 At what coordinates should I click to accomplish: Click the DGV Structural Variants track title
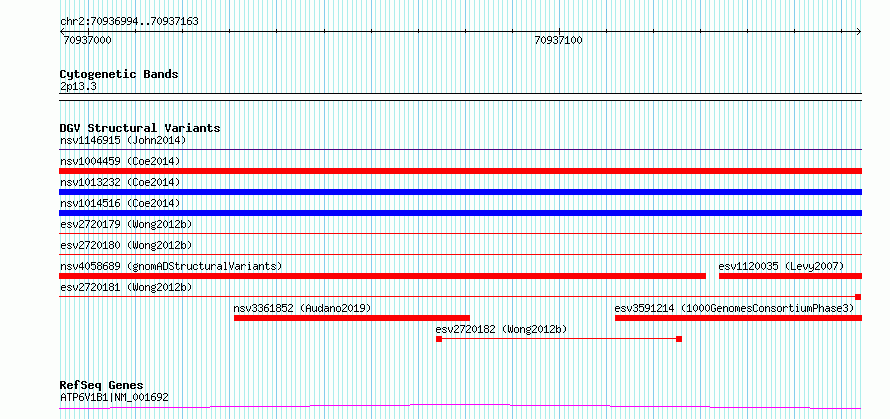tap(140, 128)
